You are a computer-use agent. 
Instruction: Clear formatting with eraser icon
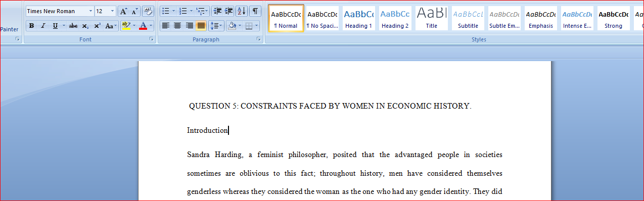[x=148, y=11]
